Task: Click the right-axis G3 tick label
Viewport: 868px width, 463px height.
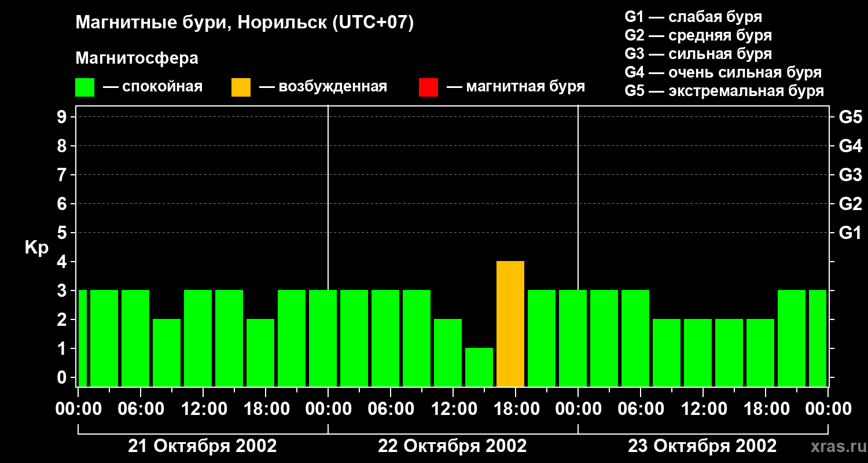Action: 850,175
